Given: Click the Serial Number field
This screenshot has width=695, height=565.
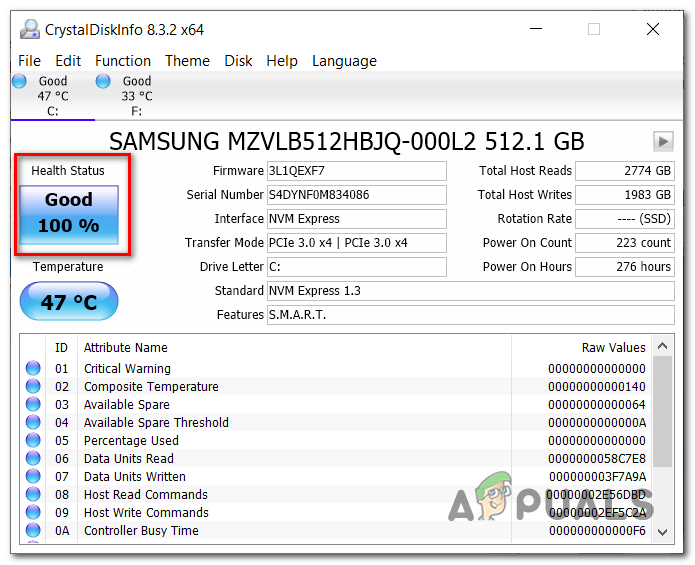Looking at the screenshot, I should point(356,195).
